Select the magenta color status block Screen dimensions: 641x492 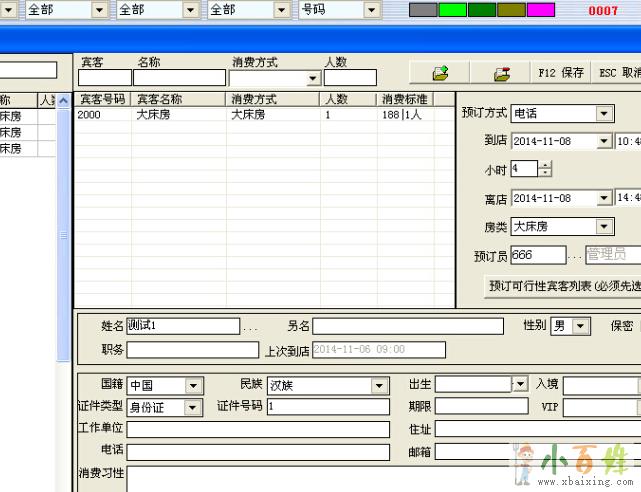pos(541,10)
